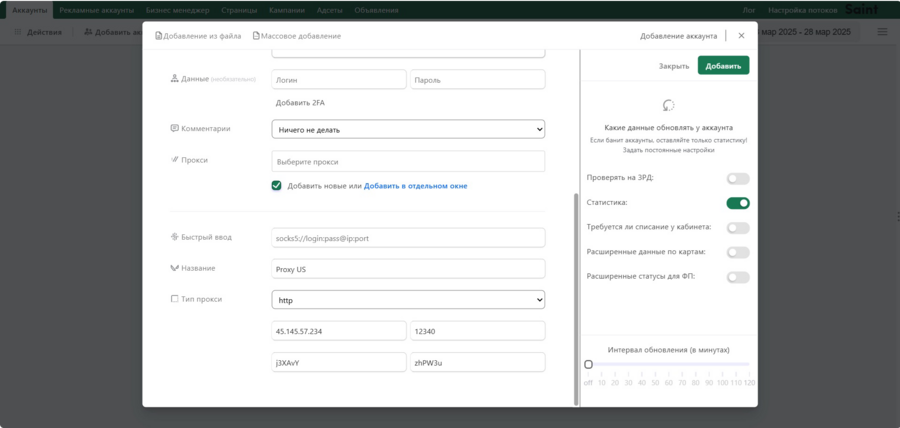Click the Комментарии speech bubble icon
900x428 pixels.
point(174,129)
